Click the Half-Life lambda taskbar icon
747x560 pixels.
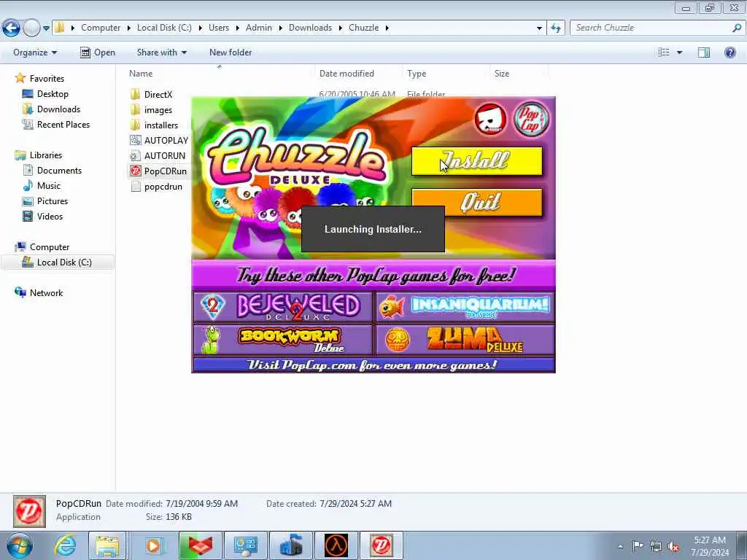pos(336,545)
